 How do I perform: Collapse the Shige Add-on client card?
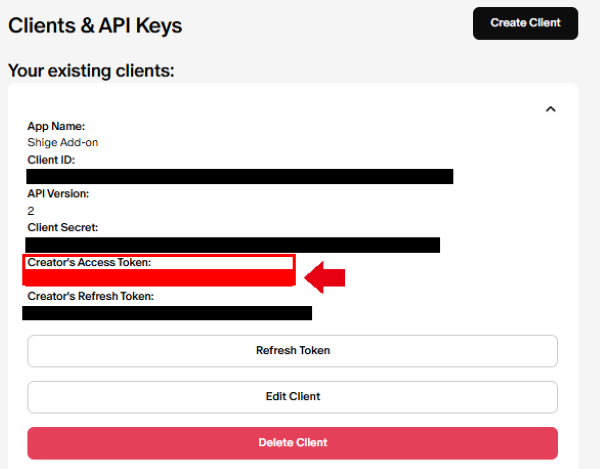549,109
